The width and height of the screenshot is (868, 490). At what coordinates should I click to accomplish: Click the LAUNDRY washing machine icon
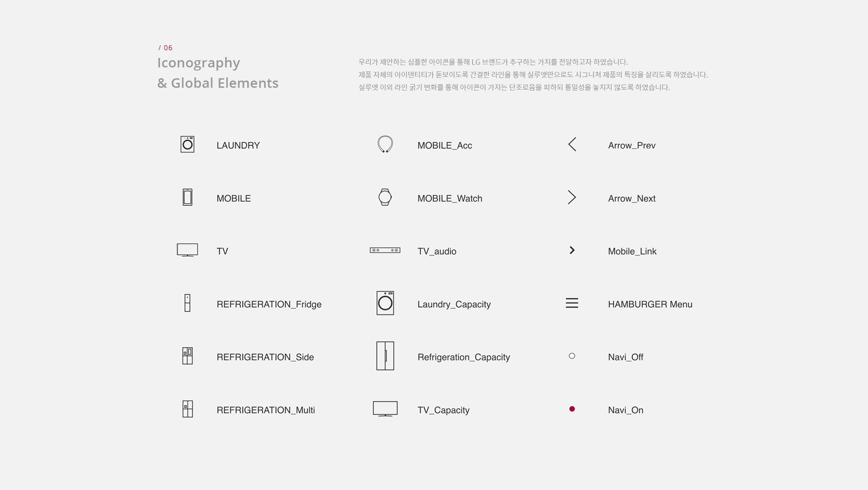coord(187,144)
